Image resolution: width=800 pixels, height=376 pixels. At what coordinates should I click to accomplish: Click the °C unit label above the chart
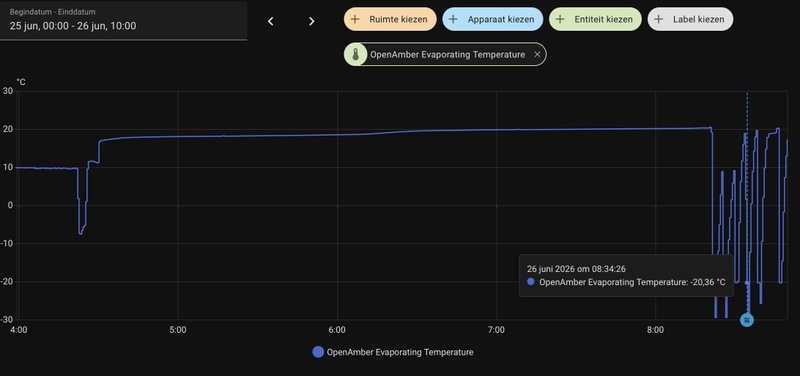point(21,82)
